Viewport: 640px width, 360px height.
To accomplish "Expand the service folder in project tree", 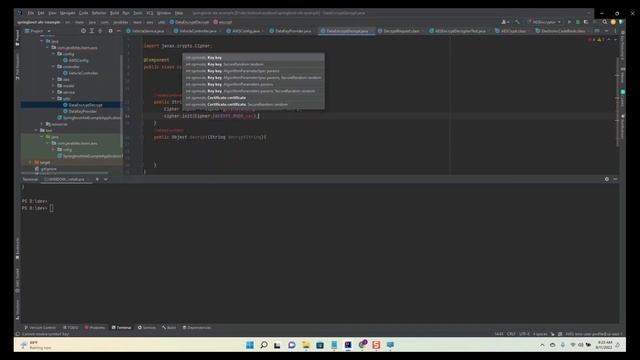I will pos(53,92).
